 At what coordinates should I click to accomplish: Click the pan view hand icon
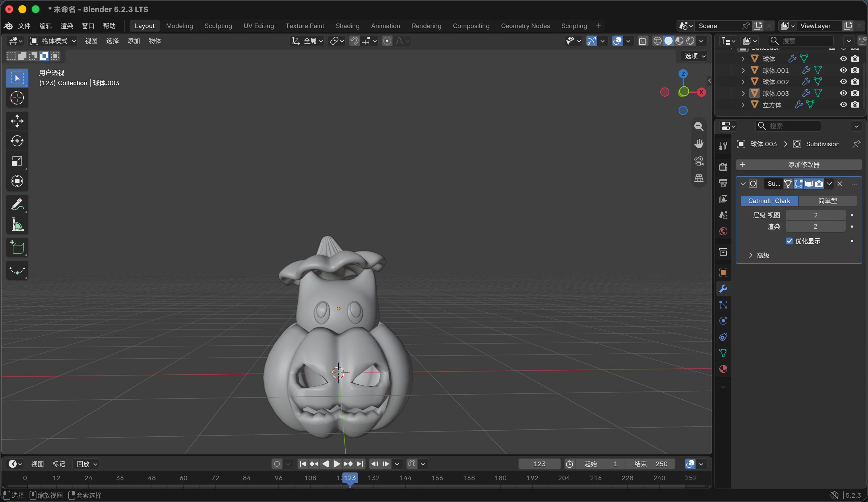tap(699, 144)
